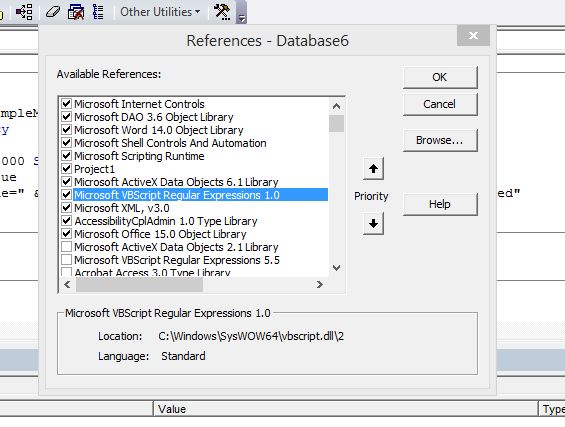Uncheck Microsoft Internet Controls

pos(66,104)
